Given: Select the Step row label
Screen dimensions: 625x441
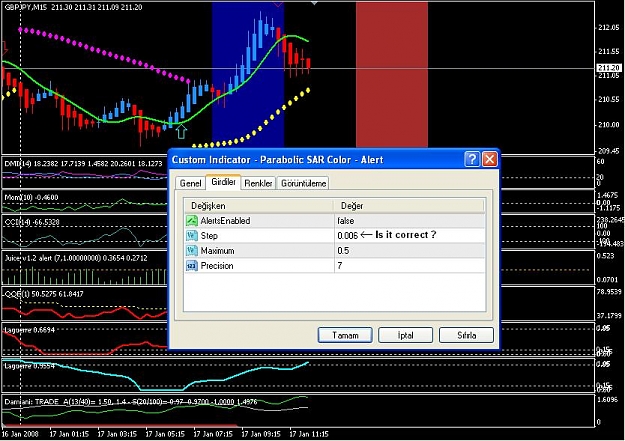Looking at the screenshot, I should click(x=209, y=236).
